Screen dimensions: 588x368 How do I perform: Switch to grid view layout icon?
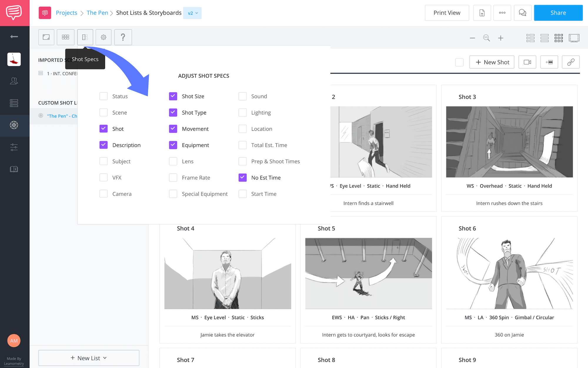click(x=558, y=38)
